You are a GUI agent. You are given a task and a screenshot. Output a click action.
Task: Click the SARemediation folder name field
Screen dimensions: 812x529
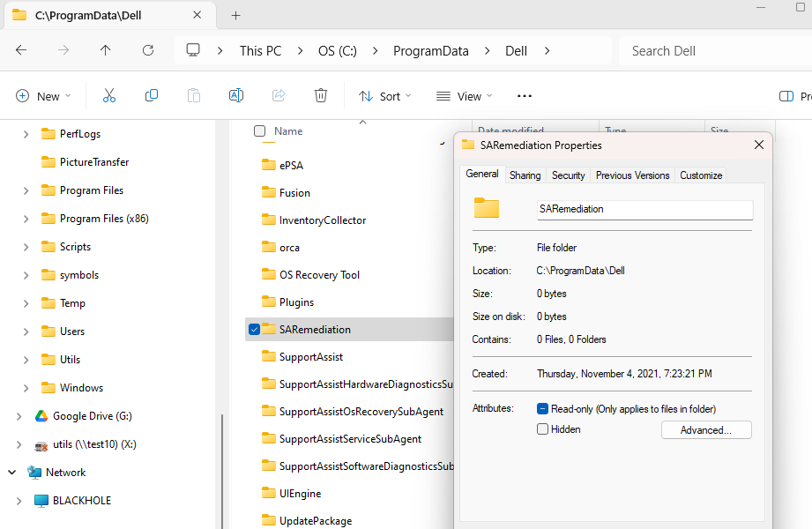(644, 209)
